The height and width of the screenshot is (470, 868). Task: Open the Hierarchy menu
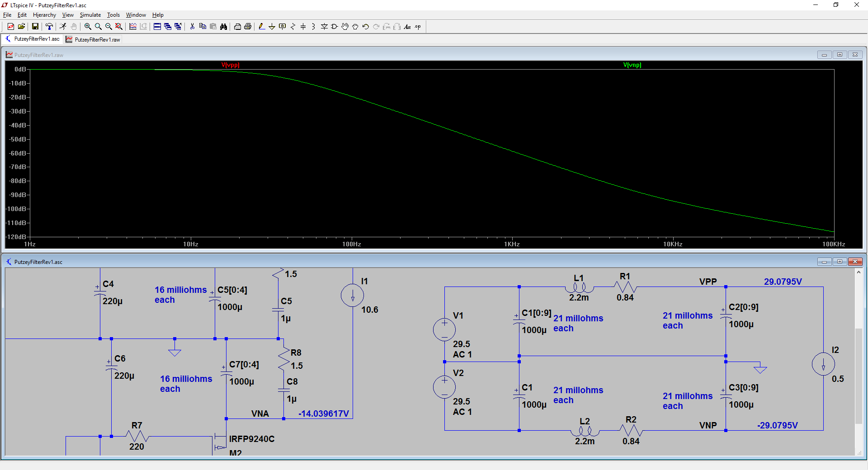[44, 15]
